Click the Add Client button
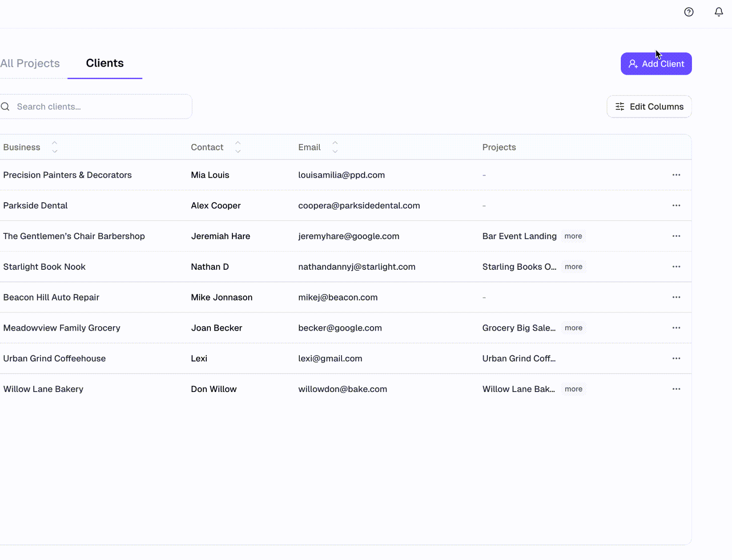 click(656, 64)
